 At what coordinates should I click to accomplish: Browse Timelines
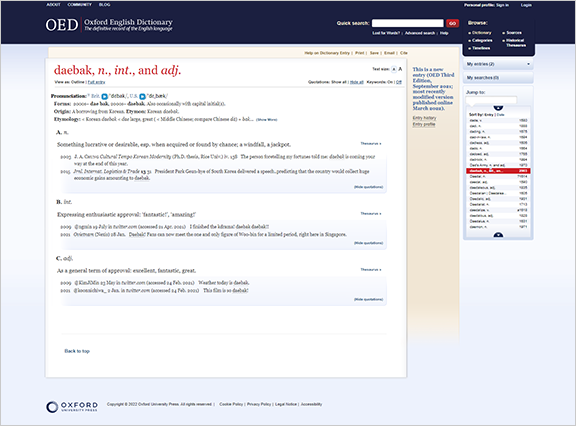pos(481,48)
